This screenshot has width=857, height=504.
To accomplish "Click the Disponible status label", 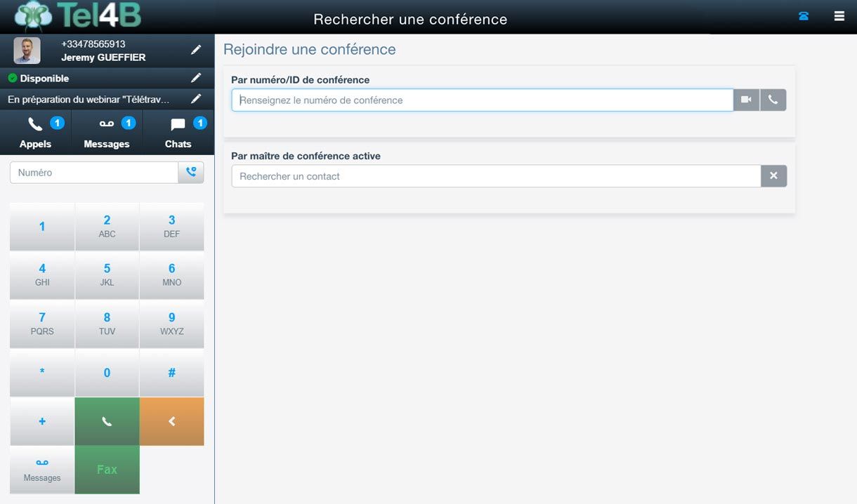I will point(44,79).
